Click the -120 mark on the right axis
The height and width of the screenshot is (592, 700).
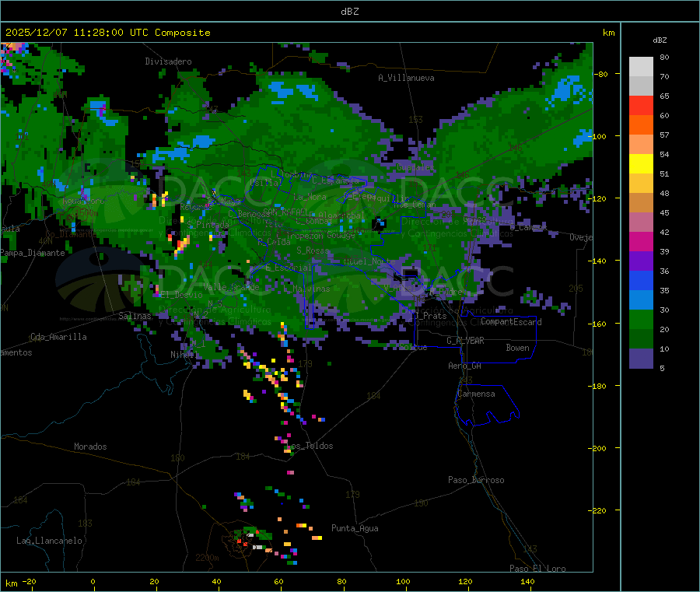point(598,198)
